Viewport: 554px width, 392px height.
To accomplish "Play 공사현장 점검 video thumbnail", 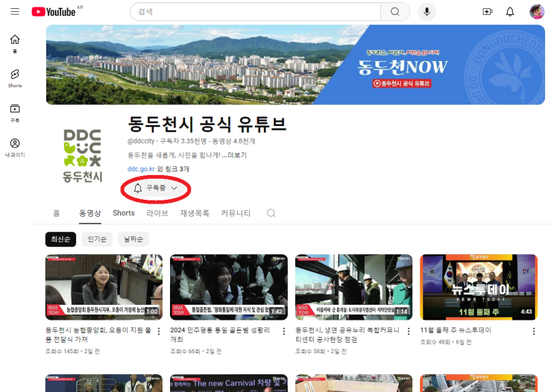I will pyautogui.click(x=353, y=287).
